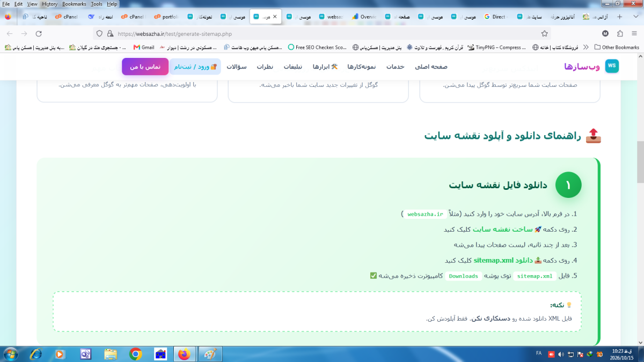Click the padlock site-info icon in address bar

pyautogui.click(x=110, y=33)
